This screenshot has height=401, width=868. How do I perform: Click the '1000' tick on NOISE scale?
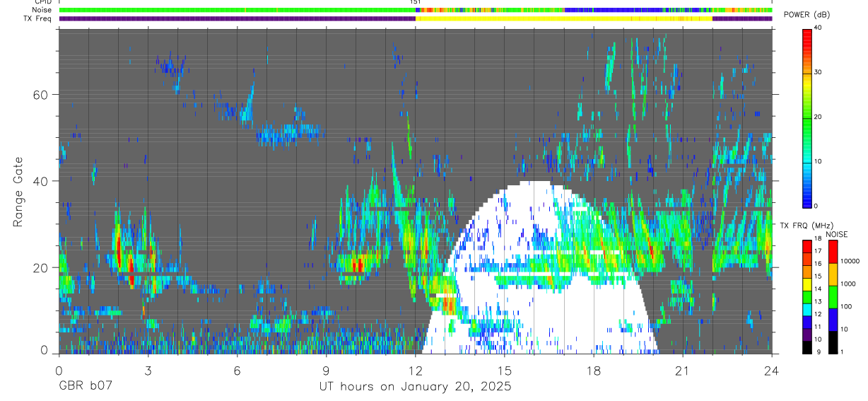click(849, 284)
